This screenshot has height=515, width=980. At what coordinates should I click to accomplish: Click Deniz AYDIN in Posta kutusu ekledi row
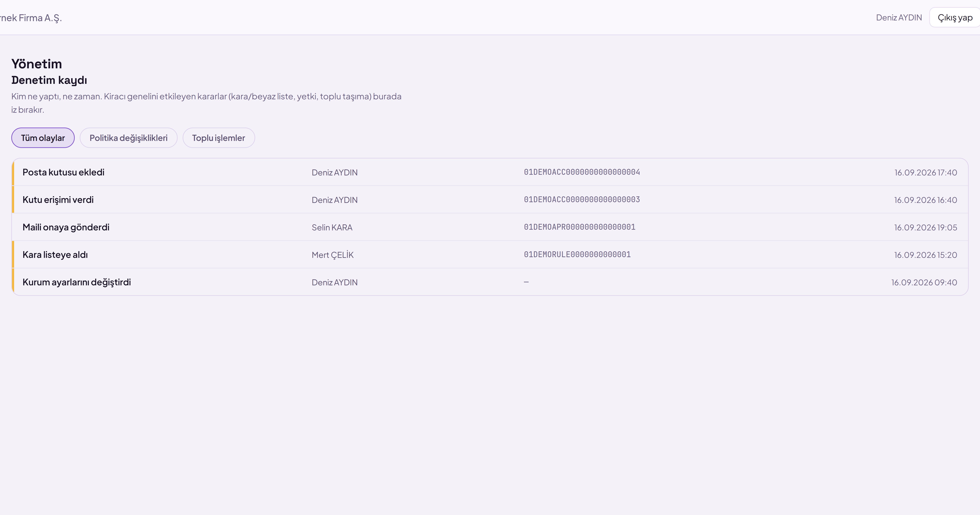pyautogui.click(x=334, y=173)
